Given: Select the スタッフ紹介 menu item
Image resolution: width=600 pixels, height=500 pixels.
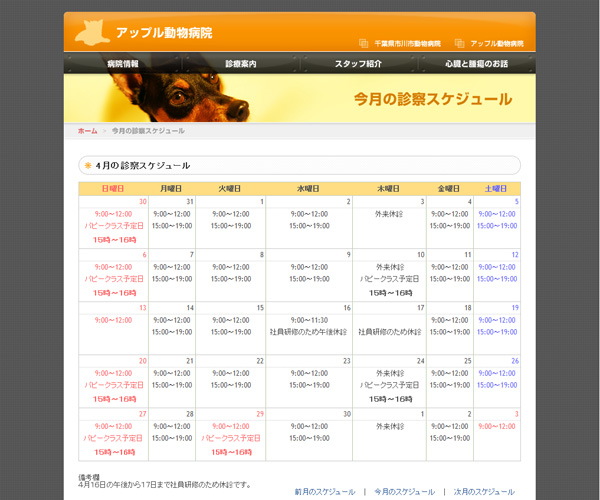Looking at the screenshot, I should (359, 64).
